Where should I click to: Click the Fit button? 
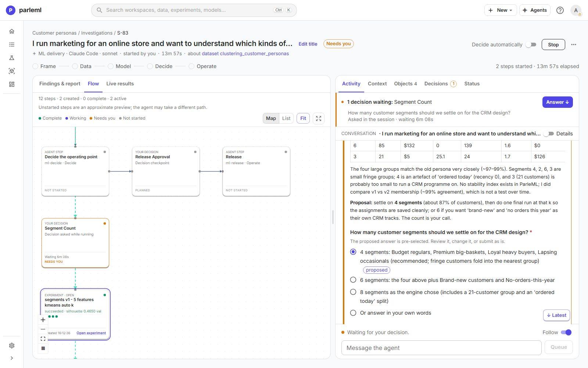(x=303, y=118)
